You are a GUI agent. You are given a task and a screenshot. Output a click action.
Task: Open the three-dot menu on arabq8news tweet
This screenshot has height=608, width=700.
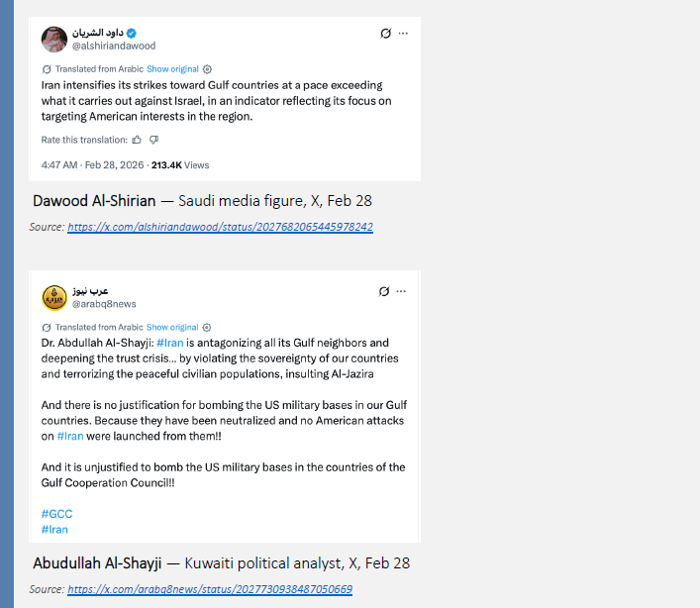point(403,291)
